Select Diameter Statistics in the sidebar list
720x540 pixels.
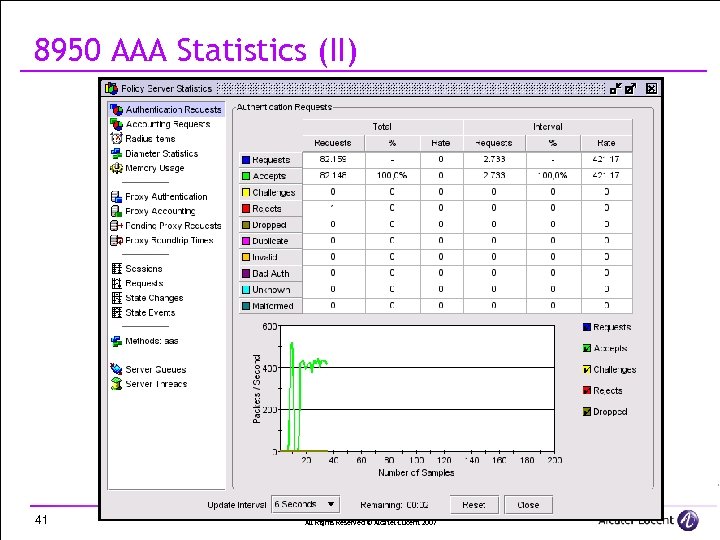coord(162,153)
